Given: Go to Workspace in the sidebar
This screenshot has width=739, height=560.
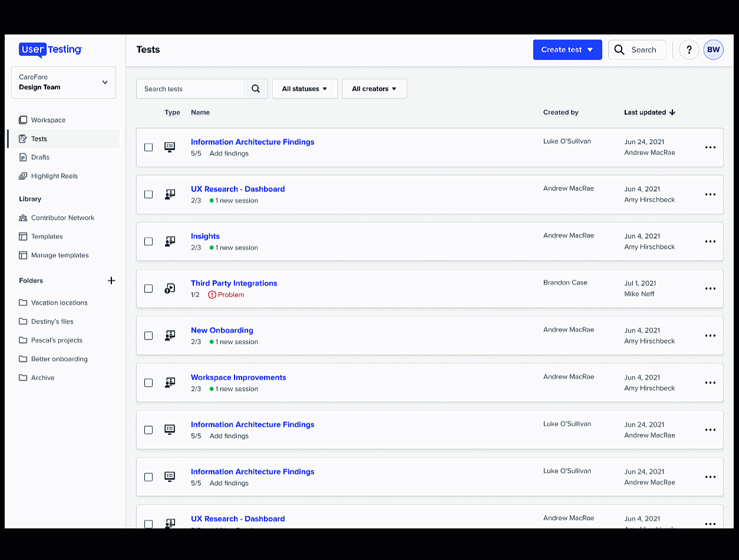Looking at the screenshot, I should tap(48, 120).
